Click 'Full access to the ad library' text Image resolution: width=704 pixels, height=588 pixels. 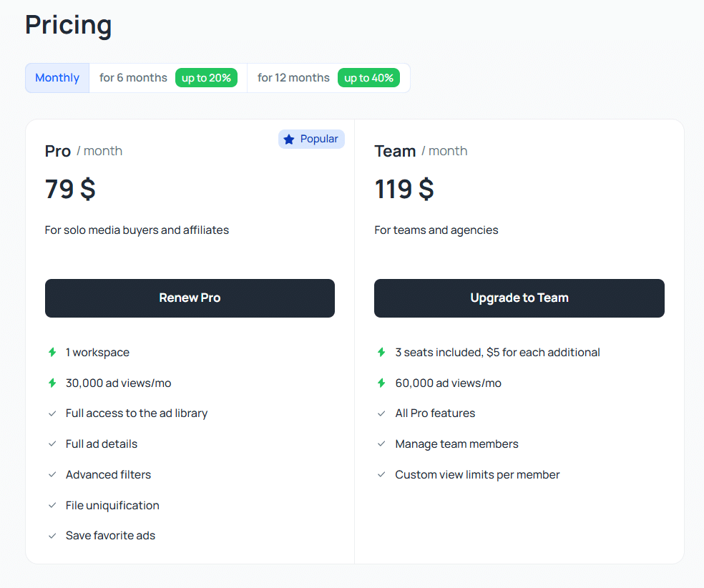pos(137,413)
